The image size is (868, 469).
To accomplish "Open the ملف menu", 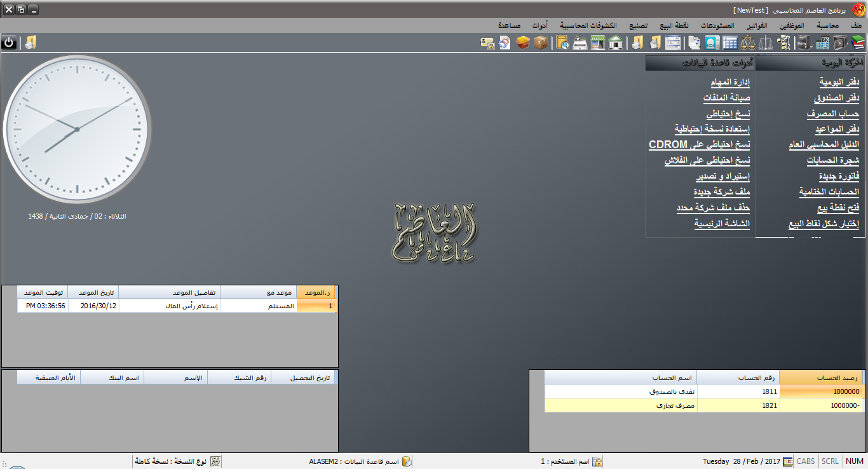I will pos(855,25).
